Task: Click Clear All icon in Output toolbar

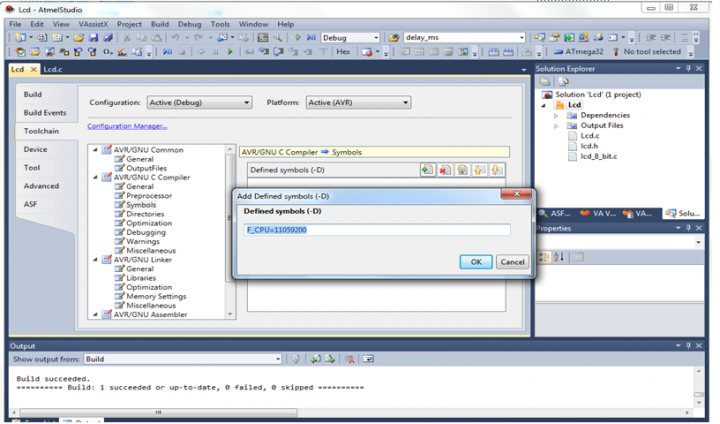Action: [x=349, y=359]
